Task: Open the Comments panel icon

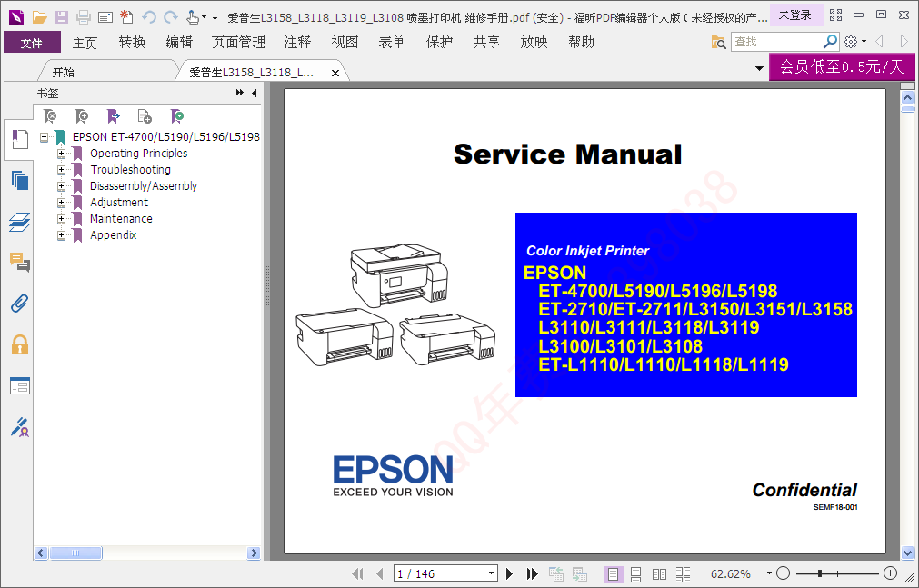Action: pyautogui.click(x=19, y=262)
